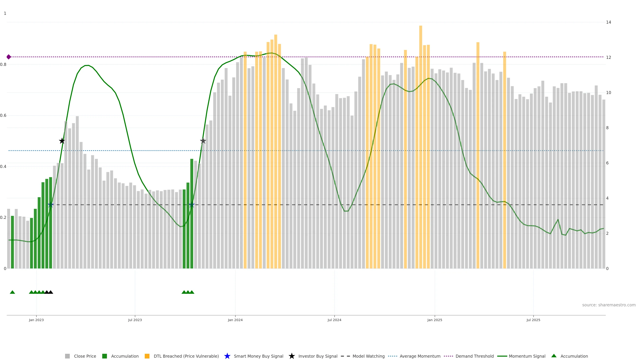Click the gray Close Price legend swatch

[x=67, y=356]
